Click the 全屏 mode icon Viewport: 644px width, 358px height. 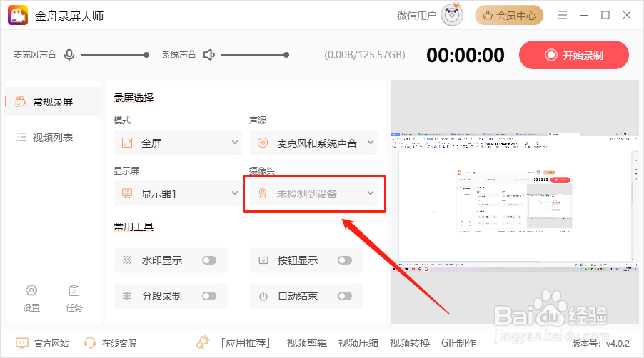127,143
